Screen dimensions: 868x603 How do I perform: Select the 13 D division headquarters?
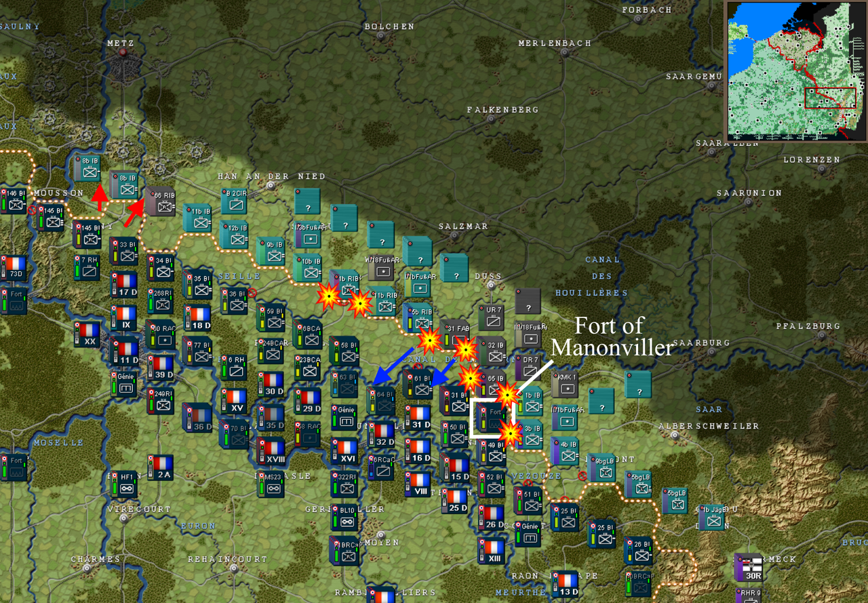564,583
